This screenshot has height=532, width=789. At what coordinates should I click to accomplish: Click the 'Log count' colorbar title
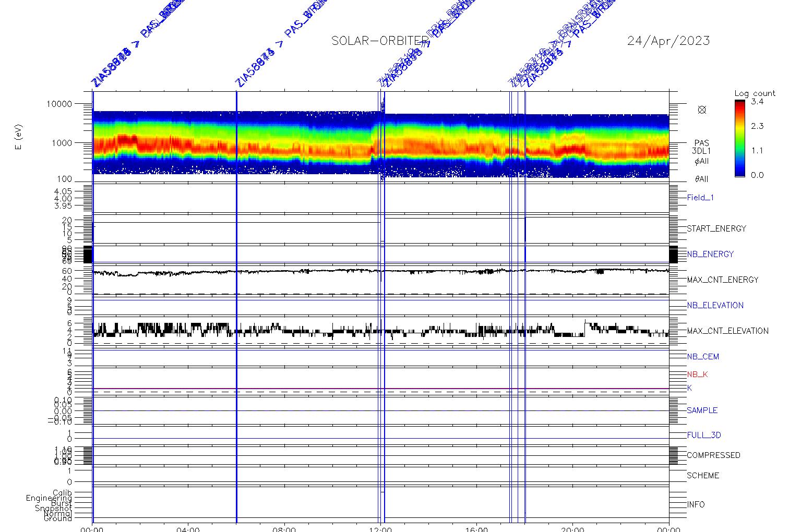point(755,94)
